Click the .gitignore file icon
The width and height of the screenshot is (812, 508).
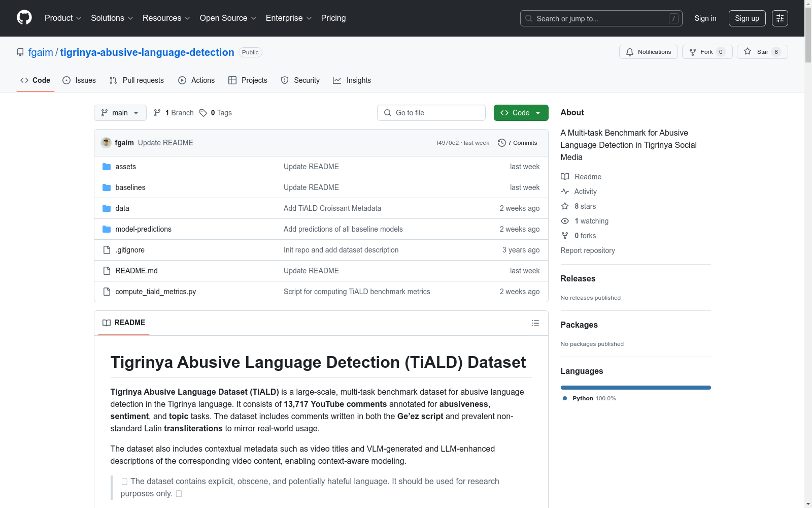pyautogui.click(x=107, y=250)
